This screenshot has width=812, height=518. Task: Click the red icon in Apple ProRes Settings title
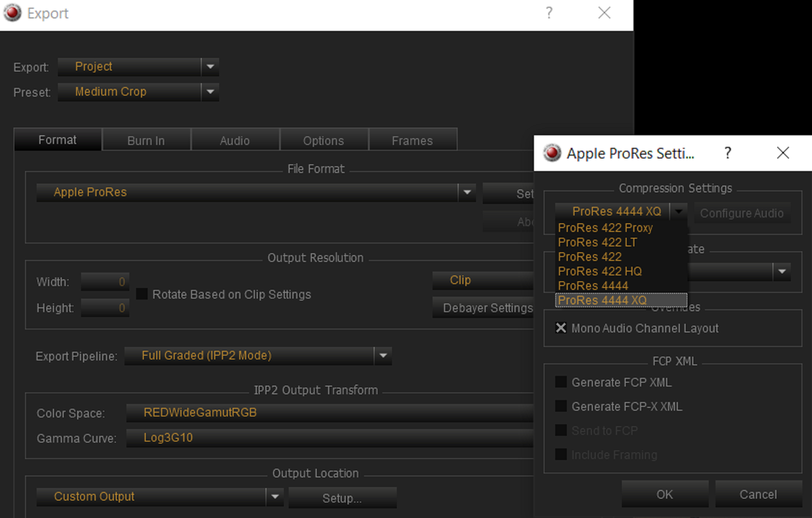[x=552, y=153]
